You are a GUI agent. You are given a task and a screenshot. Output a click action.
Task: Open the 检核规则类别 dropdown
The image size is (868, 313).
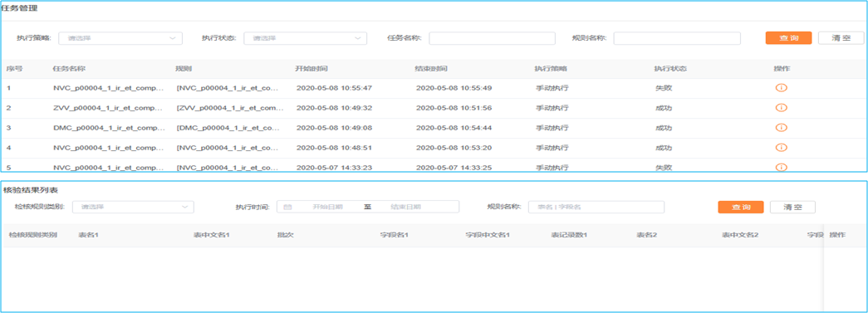(x=133, y=207)
